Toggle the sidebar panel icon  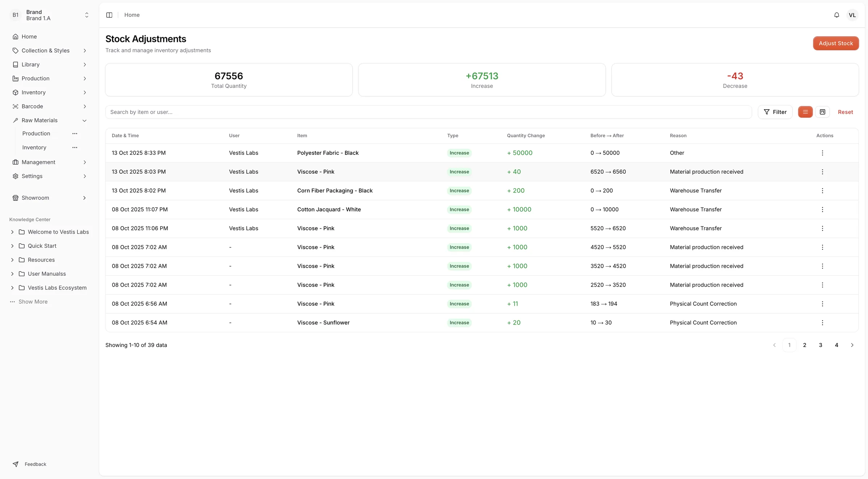pyautogui.click(x=109, y=15)
